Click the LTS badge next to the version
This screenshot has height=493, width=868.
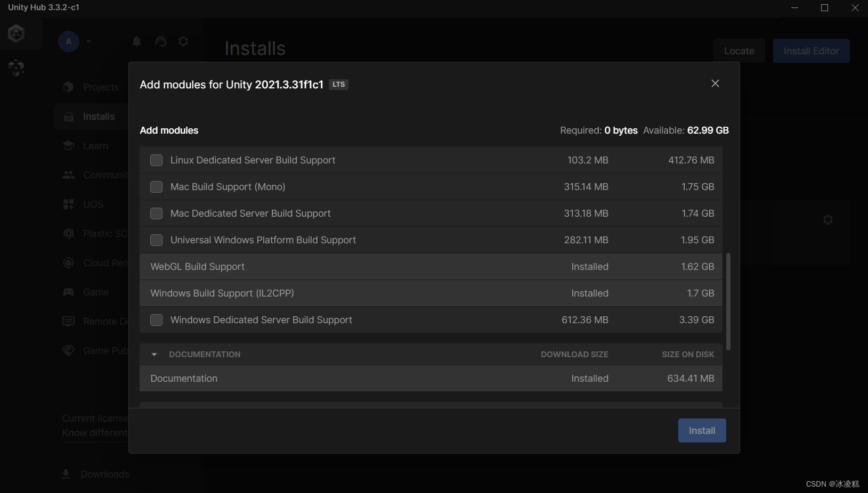[338, 85]
